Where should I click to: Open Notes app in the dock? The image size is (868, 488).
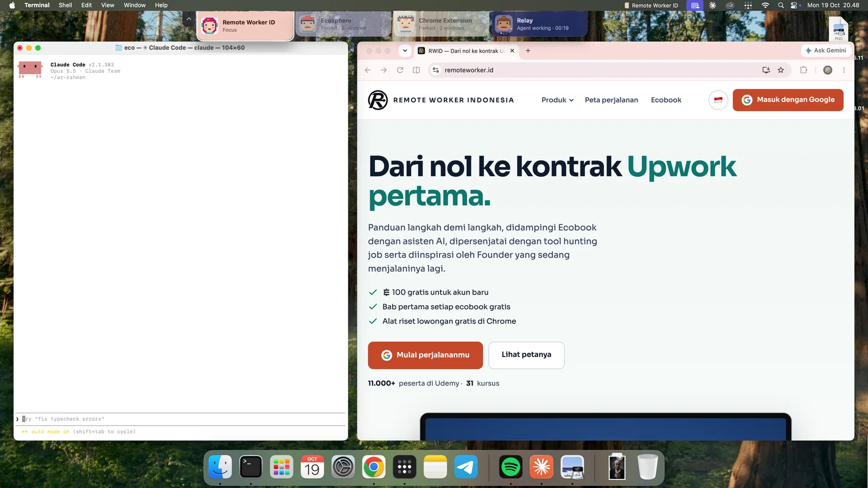pyautogui.click(x=435, y=467)
